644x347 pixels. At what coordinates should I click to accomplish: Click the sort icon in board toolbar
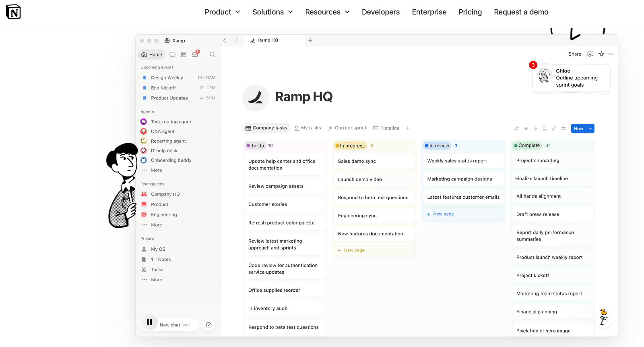[x=517, y=129]
